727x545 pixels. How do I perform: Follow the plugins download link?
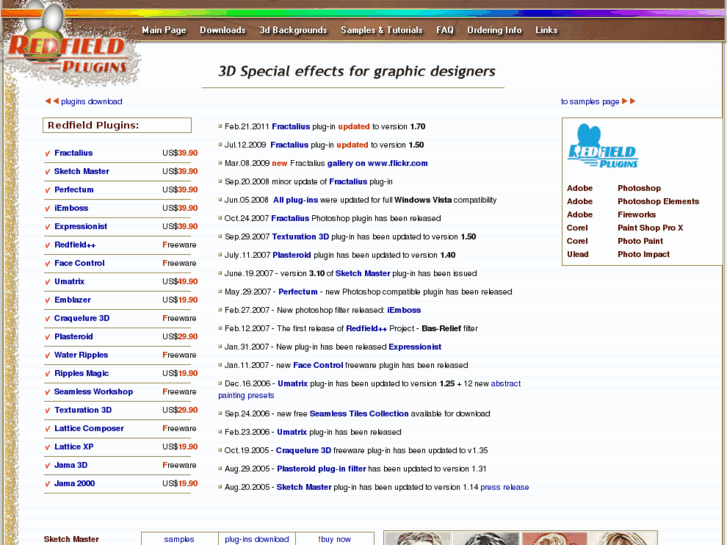(91, 102)
